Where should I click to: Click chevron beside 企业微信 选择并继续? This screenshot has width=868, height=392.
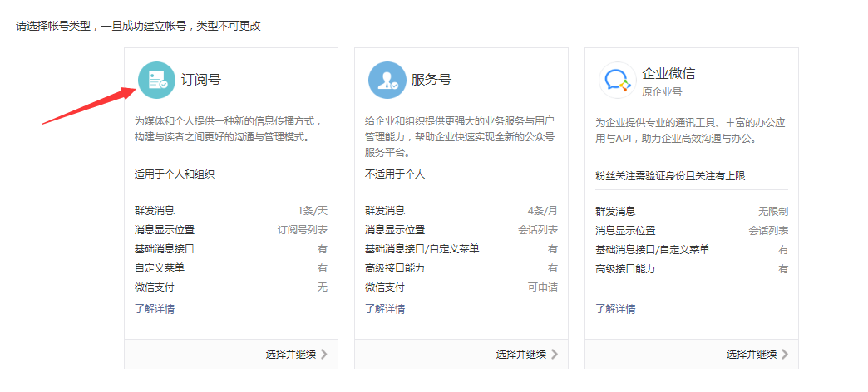tap(785, 355)
